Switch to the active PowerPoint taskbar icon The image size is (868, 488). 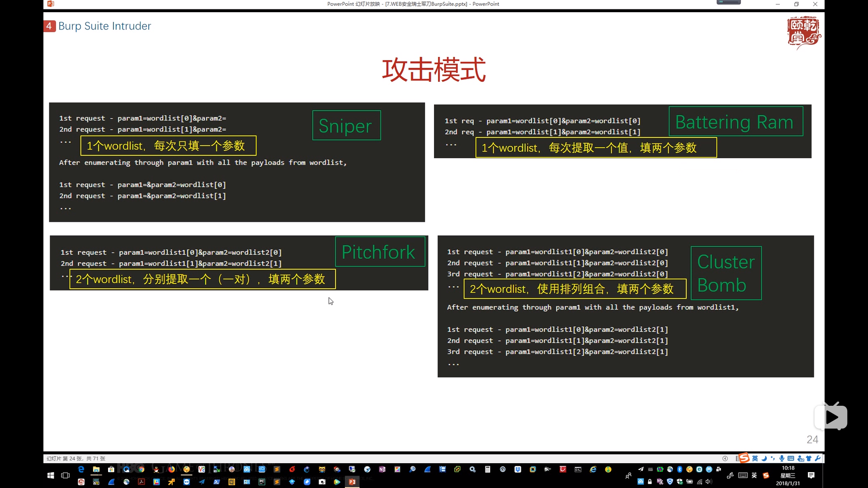352,482
